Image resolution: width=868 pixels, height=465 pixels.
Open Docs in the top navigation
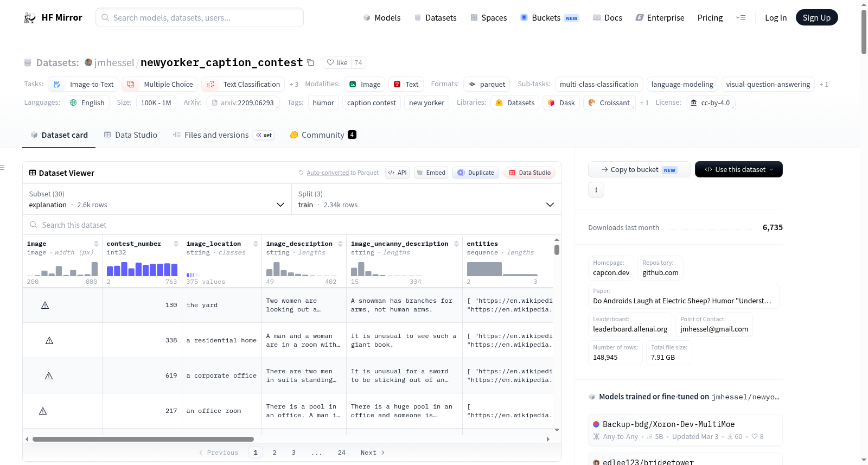[x=608, y=18]
